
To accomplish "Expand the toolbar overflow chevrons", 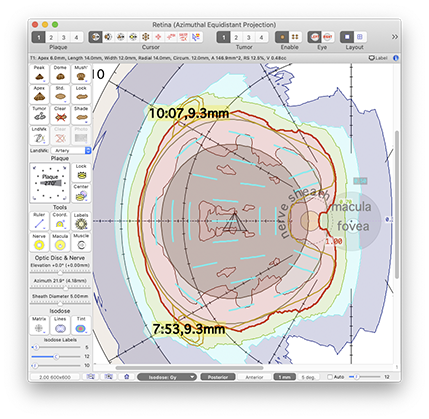I will tap(395, 37).
